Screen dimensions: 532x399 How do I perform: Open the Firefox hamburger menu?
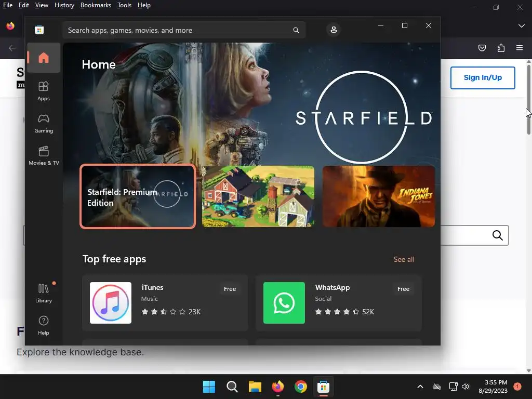point(520,48)
